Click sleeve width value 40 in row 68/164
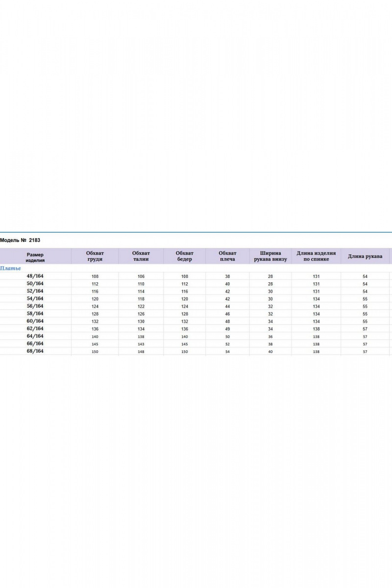Viewport: 392px width, 588px height. [270, 352]
